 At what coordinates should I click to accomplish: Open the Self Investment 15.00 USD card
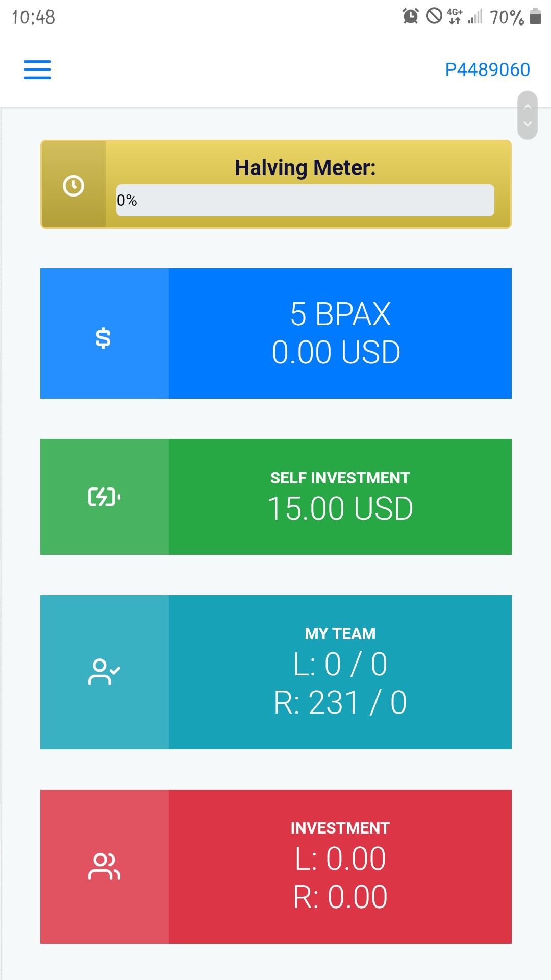(x=276, y=497)
